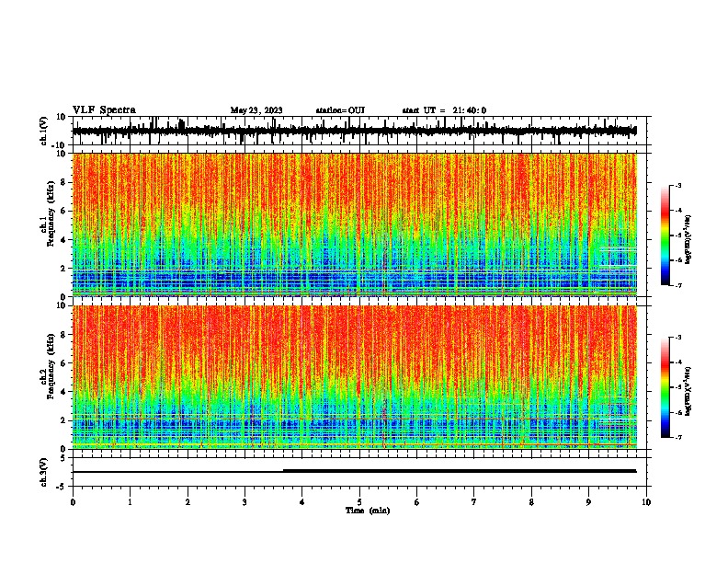Click inside the ch.2 spectrogram panel

click(x=355, y=377)
